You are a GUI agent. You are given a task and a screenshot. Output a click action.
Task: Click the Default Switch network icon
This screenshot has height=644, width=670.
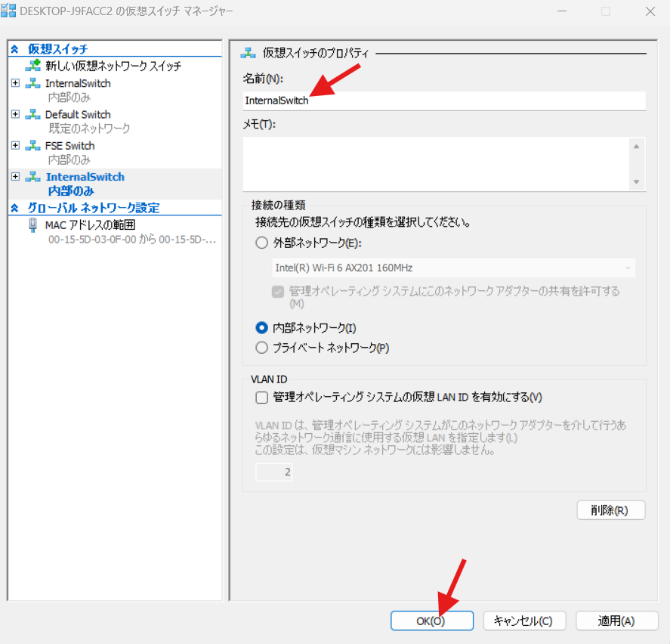[32, 115]
